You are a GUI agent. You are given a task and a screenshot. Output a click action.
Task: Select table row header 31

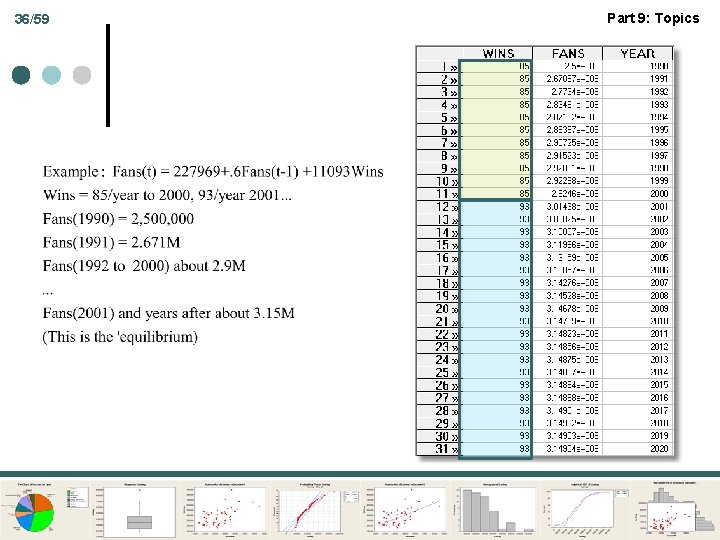coord(438,449)
